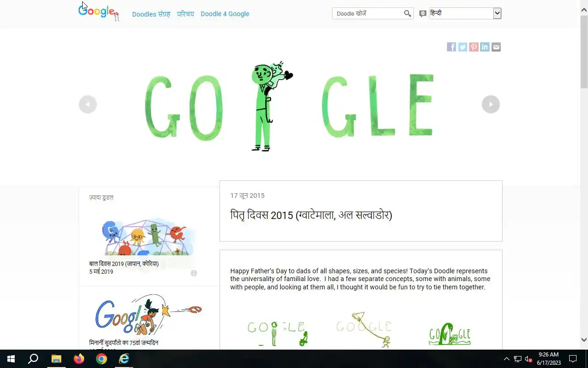Open the परिचय about link
This screenshot has height=368, width=588.
click(186, 14)
